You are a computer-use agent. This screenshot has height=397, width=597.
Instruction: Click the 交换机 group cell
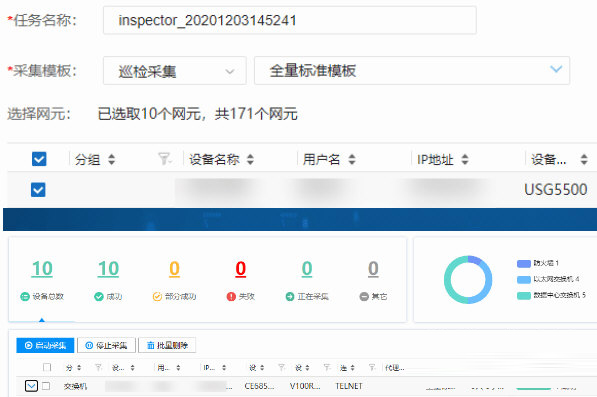[x=75, y=386]
